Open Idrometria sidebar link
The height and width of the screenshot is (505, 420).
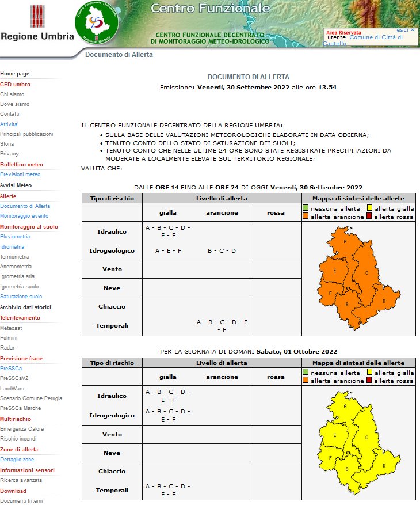[x=13, y=246]
